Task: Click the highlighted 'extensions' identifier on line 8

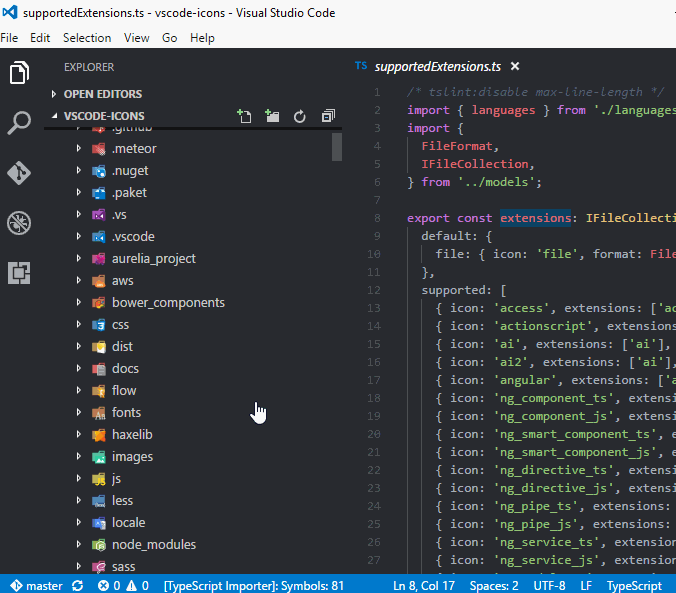Action: point(535,218)
